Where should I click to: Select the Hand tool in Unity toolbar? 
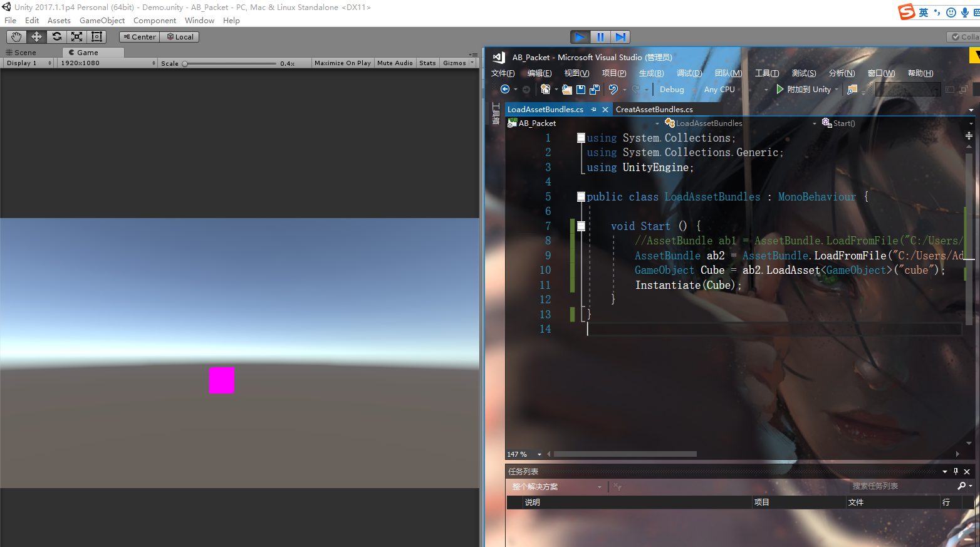[16, 37]
